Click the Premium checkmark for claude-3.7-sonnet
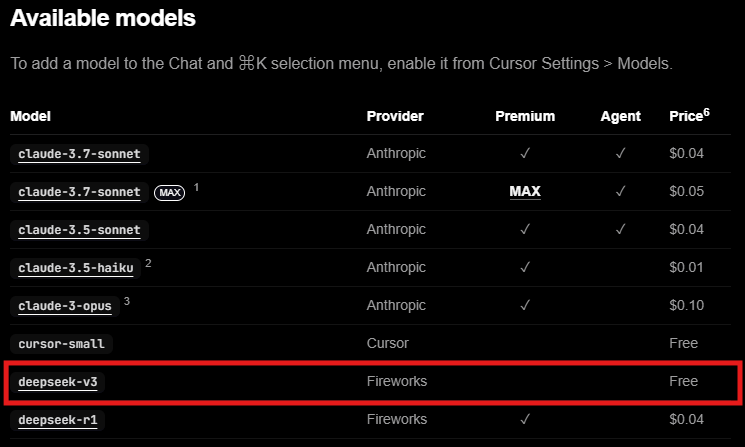745x447 pixels. [x=525, y=153]
